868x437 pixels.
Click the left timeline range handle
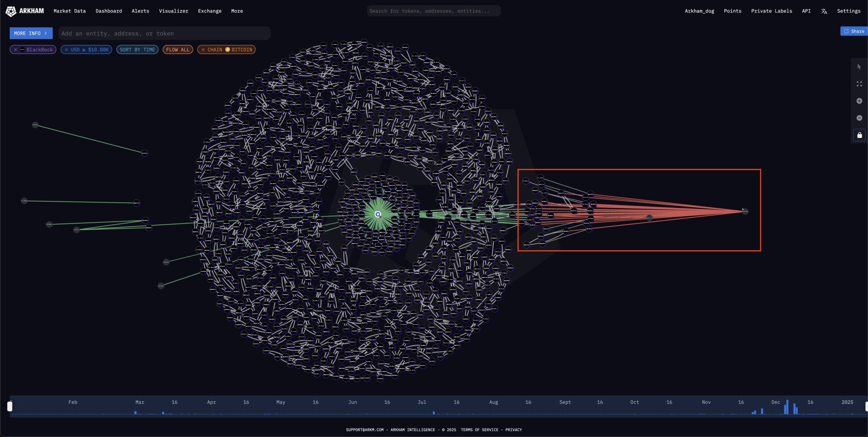pos(10,406)
